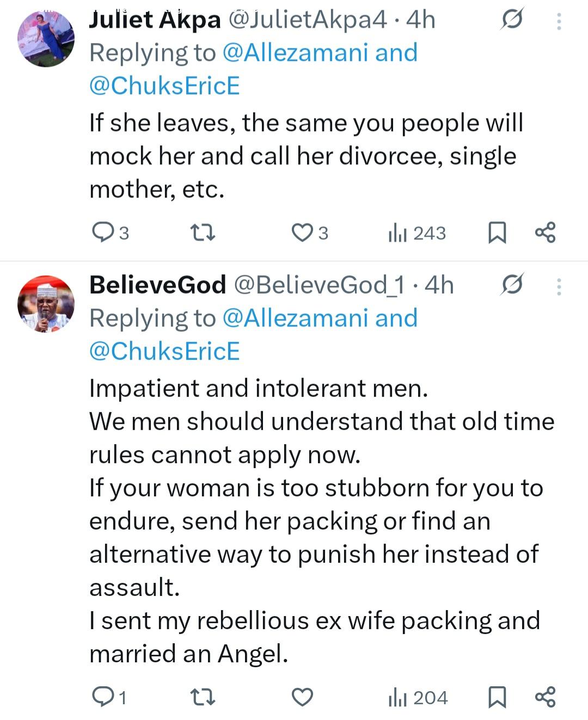Retweet Juliet Akpa's reply

pyautogui.click(x=203, y=233)
